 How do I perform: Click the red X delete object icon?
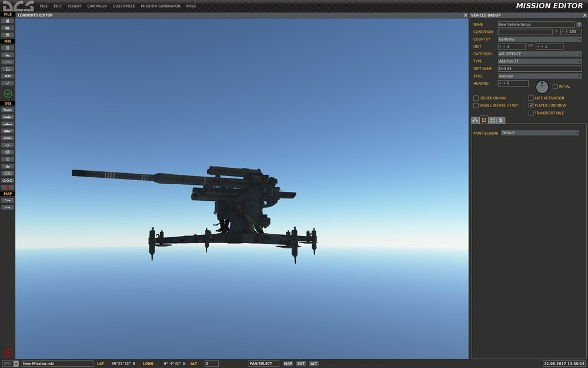pos(8,187)
